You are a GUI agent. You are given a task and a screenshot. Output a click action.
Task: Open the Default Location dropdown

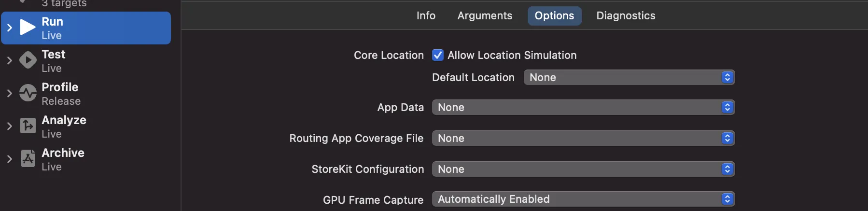[x=629, y=77]
